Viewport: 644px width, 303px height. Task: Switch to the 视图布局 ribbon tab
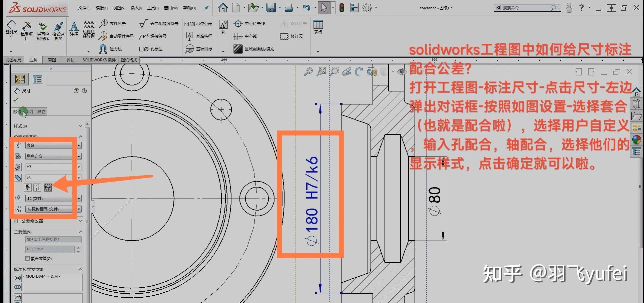click(x=13, y=60)
